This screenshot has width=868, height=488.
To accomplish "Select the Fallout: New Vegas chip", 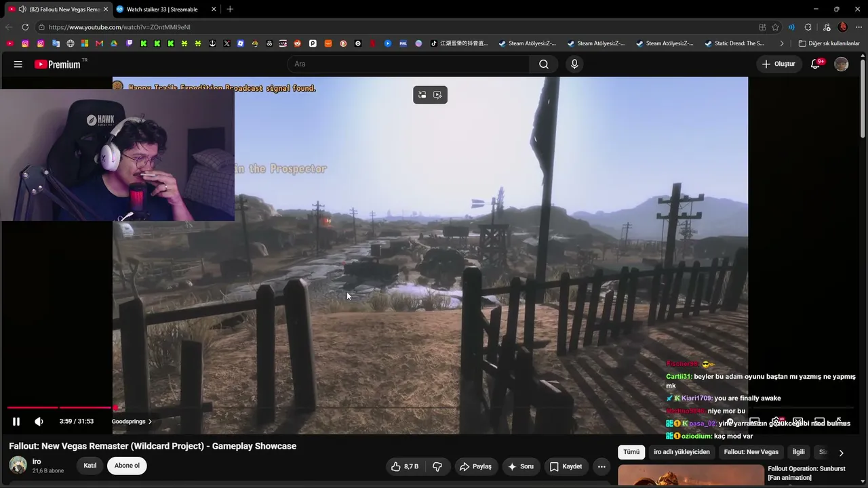I will [x=751, y=452].
